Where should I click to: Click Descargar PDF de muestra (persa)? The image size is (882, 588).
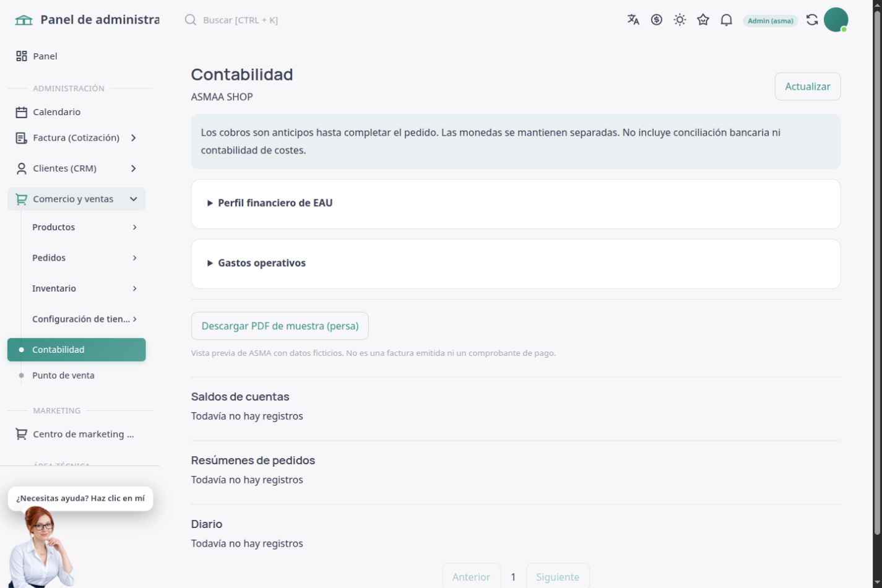280,326
